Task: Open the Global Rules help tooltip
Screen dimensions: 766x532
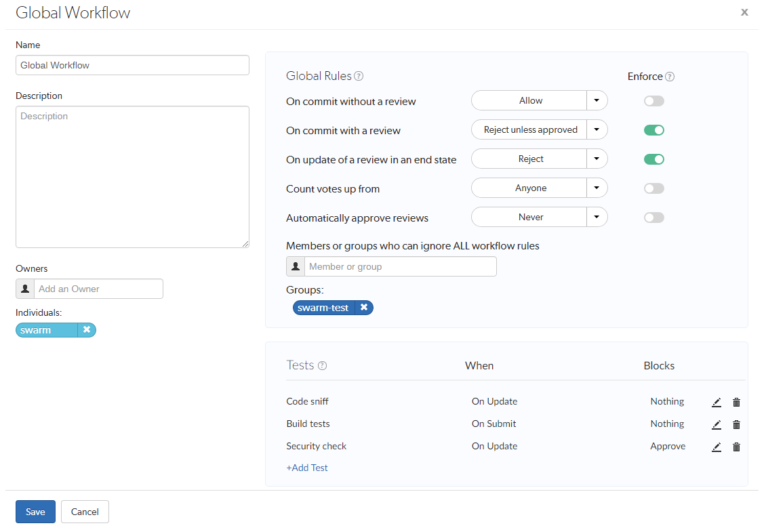Action: click(x=359, y=76)
